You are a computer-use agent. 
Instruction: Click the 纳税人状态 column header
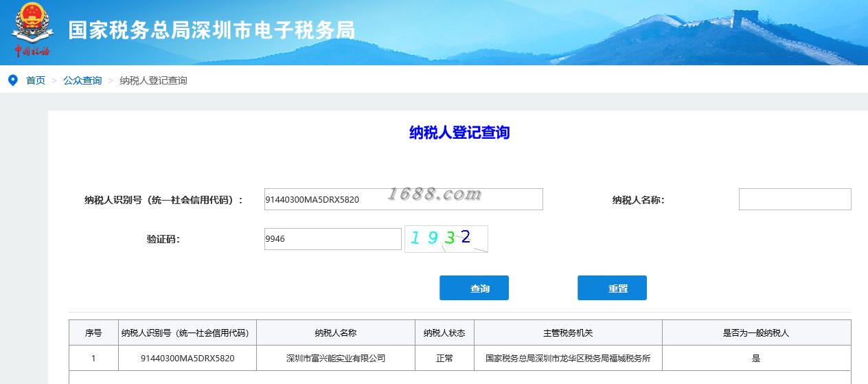click(x=444, y=332)
